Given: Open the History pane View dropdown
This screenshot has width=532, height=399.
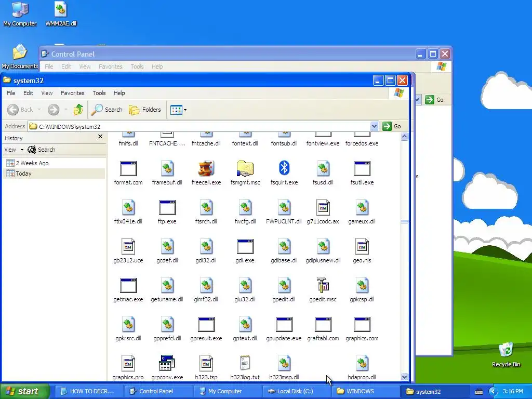Looking at the screenshot, I should [x=14, y=150].
